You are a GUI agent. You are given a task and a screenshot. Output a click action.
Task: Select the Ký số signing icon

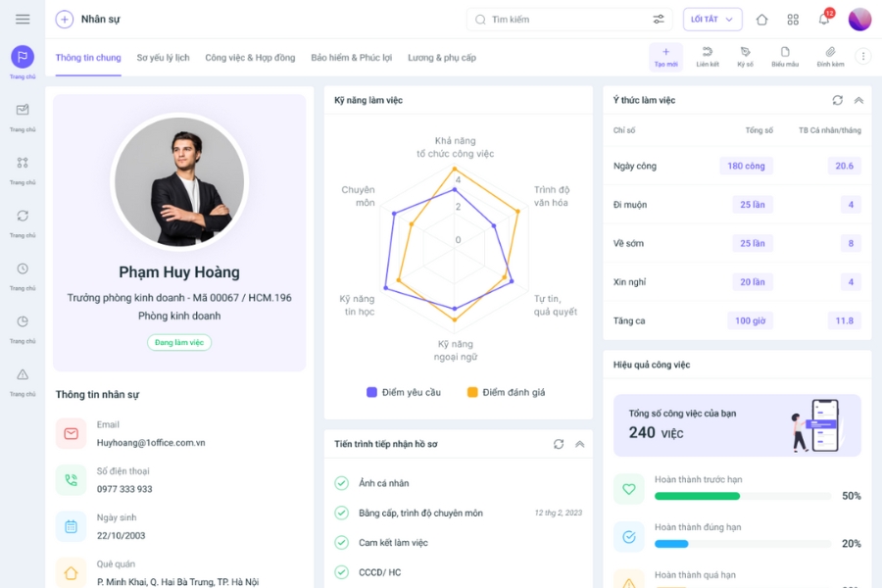pos(745,56)
